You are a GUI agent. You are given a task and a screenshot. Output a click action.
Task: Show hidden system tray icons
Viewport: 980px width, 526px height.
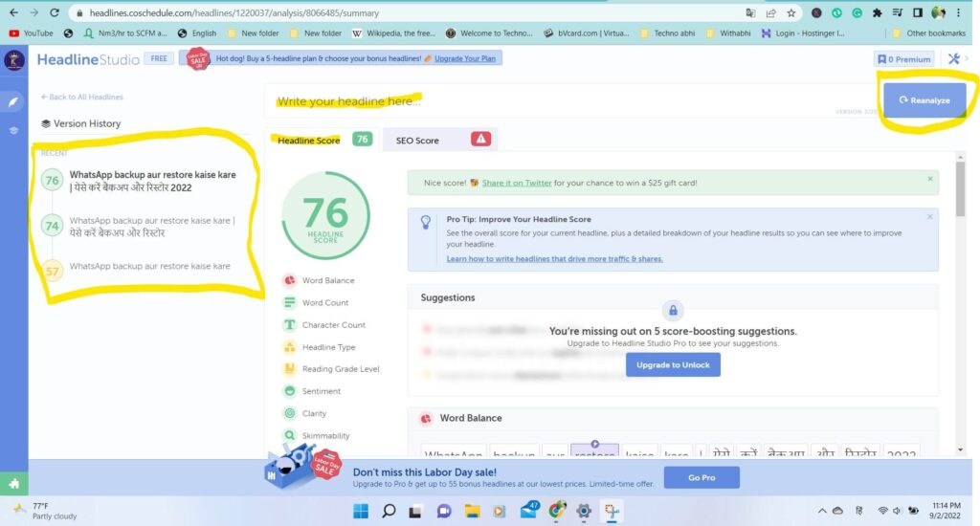click(x=822, y=511)
